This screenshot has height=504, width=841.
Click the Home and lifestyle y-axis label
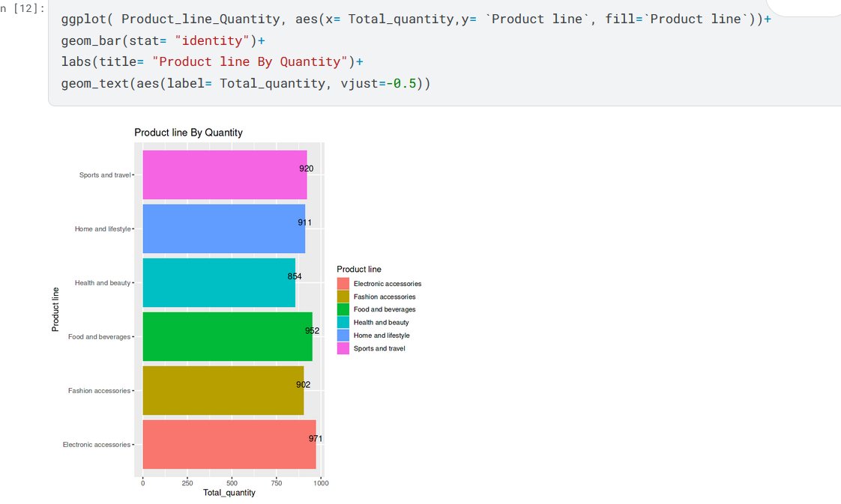tap(103, 228)
